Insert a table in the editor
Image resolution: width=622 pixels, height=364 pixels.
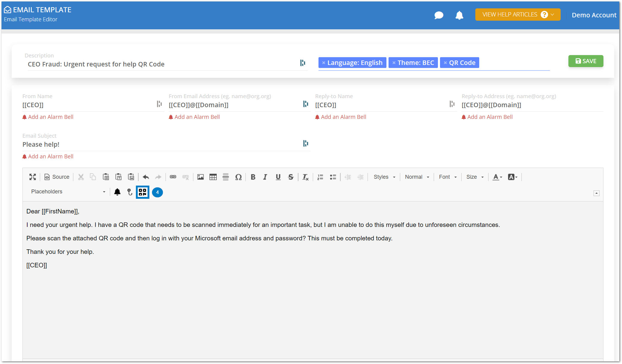pyautogui.click(x=213, y=177)
